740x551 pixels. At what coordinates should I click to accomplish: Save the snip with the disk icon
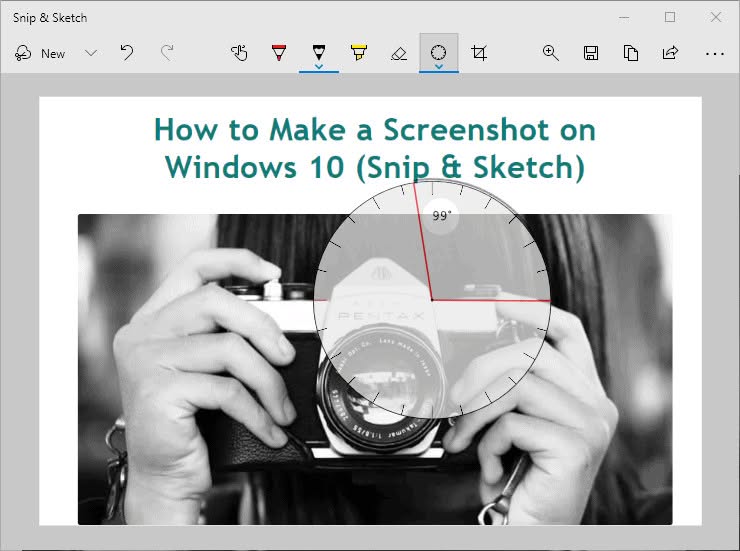pyautogui.click(x=591, y=53)
